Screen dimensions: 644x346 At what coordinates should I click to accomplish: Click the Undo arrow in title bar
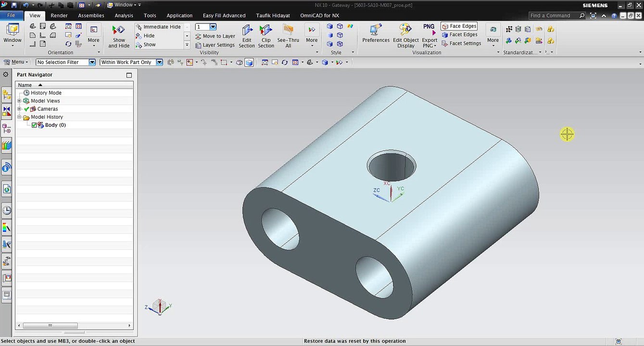[x=25, y=5]
